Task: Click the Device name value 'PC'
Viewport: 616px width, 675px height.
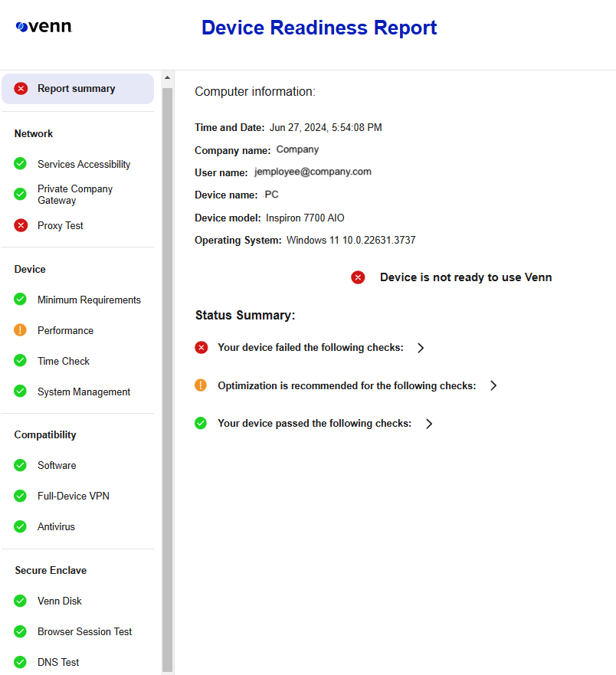Action: tap(272, 195)
